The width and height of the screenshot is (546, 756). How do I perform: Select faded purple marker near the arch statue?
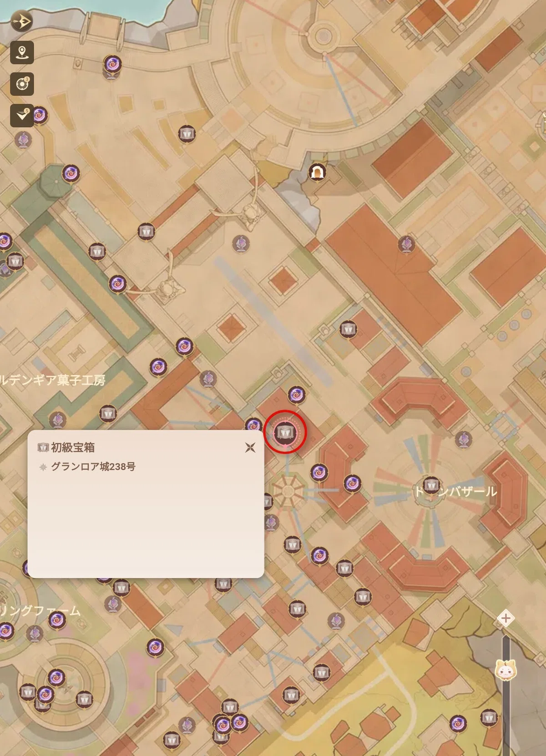point(241,244)
